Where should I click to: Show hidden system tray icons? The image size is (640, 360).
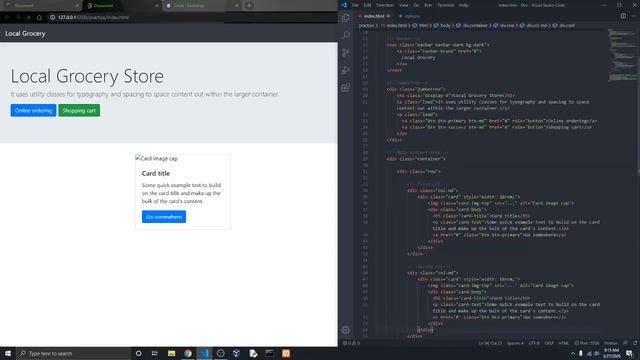tap(573, 353)
